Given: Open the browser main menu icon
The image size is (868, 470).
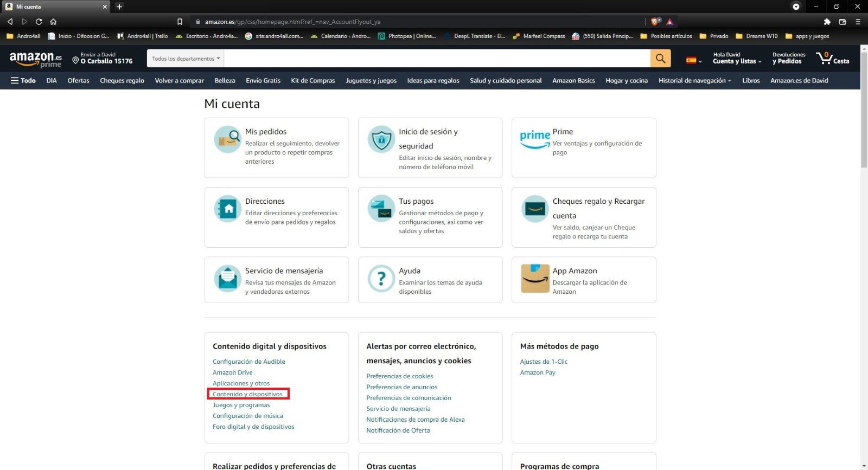Looking at the screenshot, I should pos(858,22).
